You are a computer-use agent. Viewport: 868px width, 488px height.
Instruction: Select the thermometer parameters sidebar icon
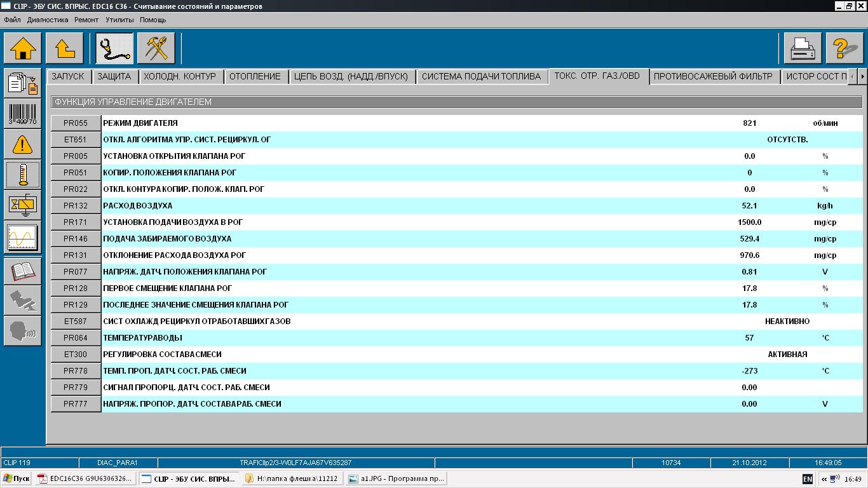point(23,175)
